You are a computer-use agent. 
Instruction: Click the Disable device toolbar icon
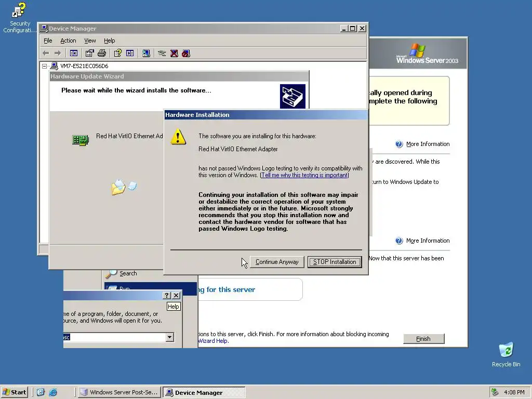point(186,54)
